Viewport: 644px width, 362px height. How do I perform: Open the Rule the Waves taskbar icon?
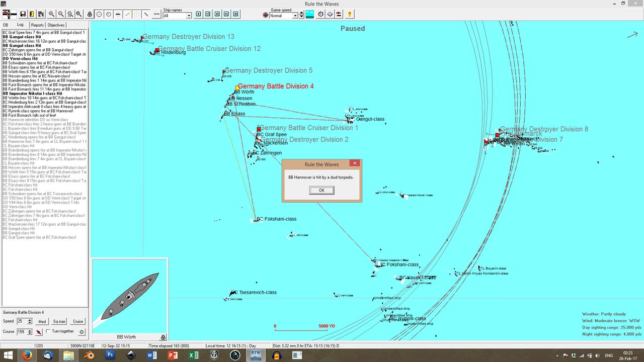tap(256, 355)
